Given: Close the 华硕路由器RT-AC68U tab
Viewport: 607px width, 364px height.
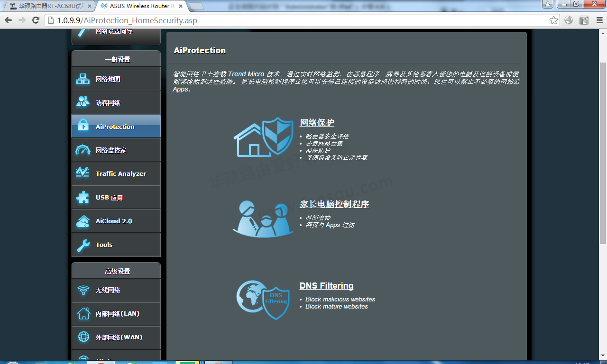Looking at the screenshot, I should click(90, 6).
